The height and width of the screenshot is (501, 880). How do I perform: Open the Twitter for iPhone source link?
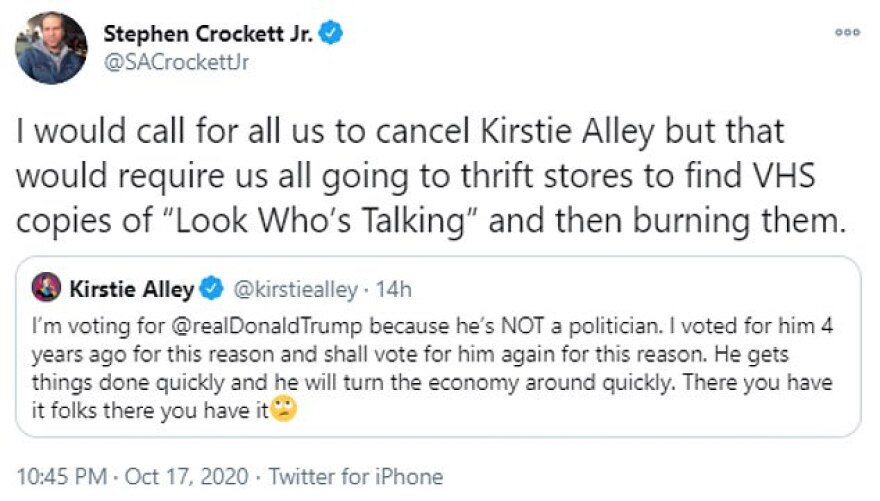click(x=357, y=476)
